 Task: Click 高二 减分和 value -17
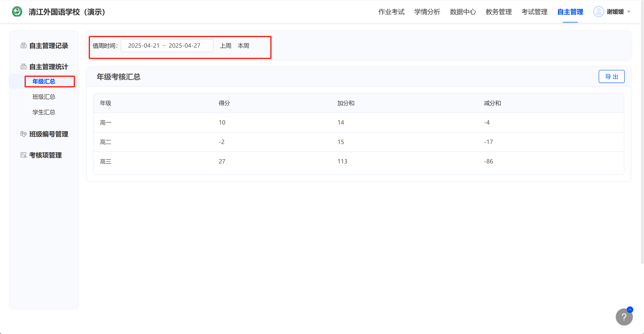coord(488,142)
